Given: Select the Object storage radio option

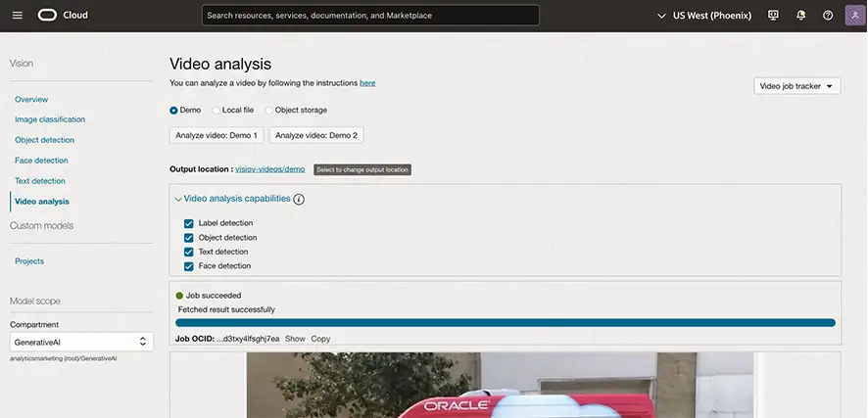Looking at the screenshot, I should click(269, 111).
